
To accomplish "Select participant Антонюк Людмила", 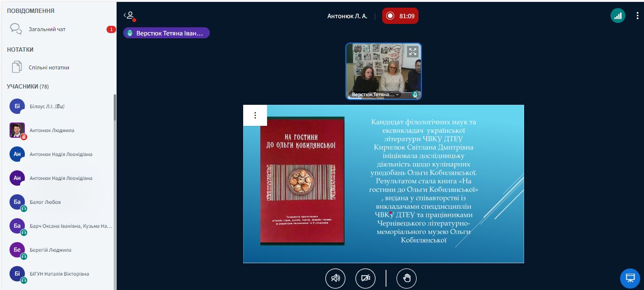I will click(52, 130).
